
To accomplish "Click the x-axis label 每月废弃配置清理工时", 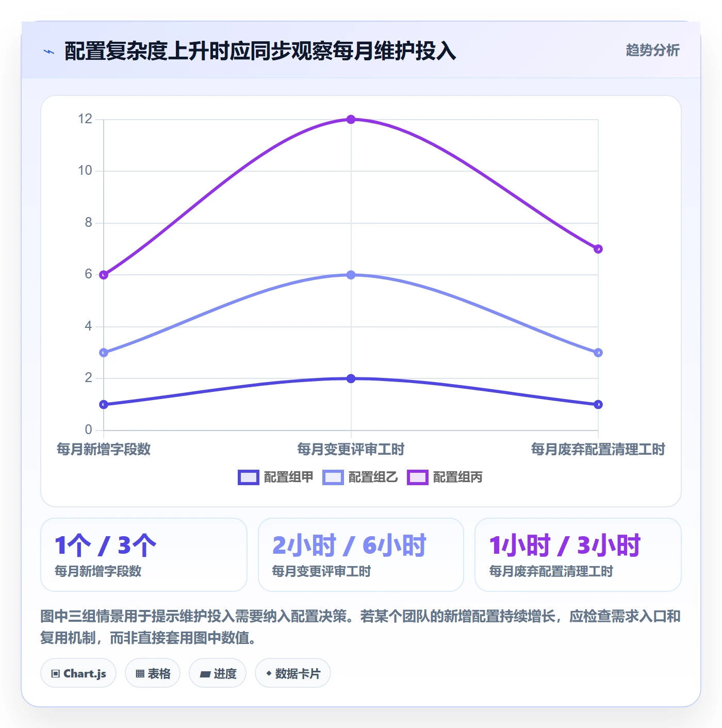I will coord(598,449).
